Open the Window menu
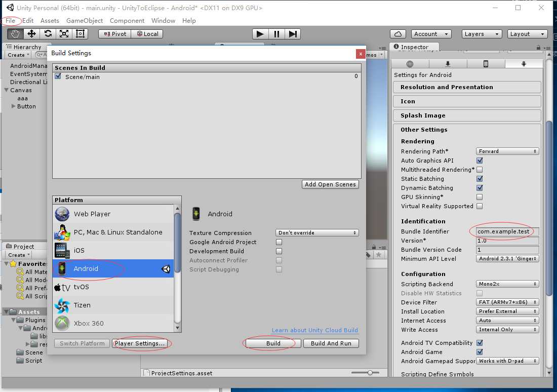557x392 pixels. click(163, 21)
